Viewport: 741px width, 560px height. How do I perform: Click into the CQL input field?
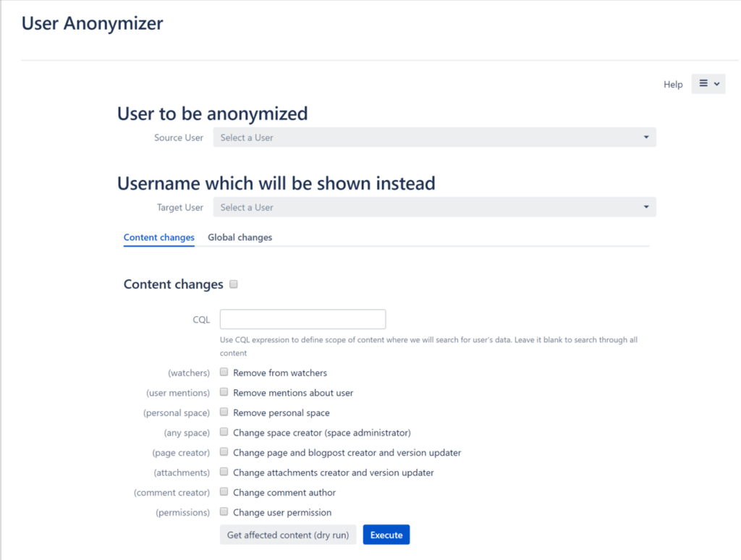[x=302, y=320]
